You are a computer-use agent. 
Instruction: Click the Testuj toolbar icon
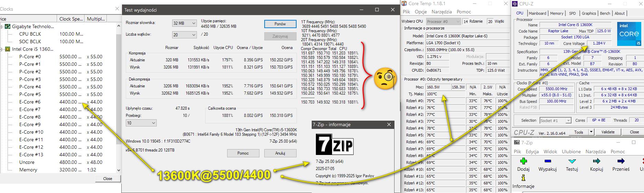coord(572,161)
